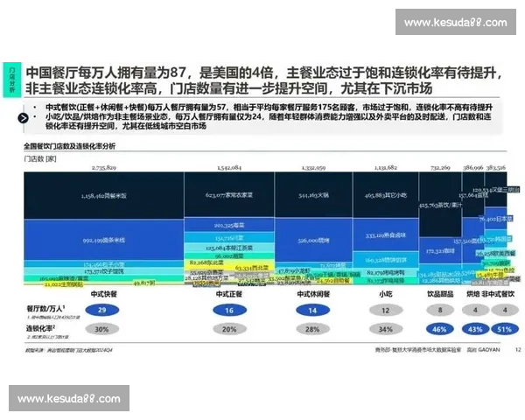
Task: Click the 1,158,462简餐米饭 chart block
Action: [104, 196]
